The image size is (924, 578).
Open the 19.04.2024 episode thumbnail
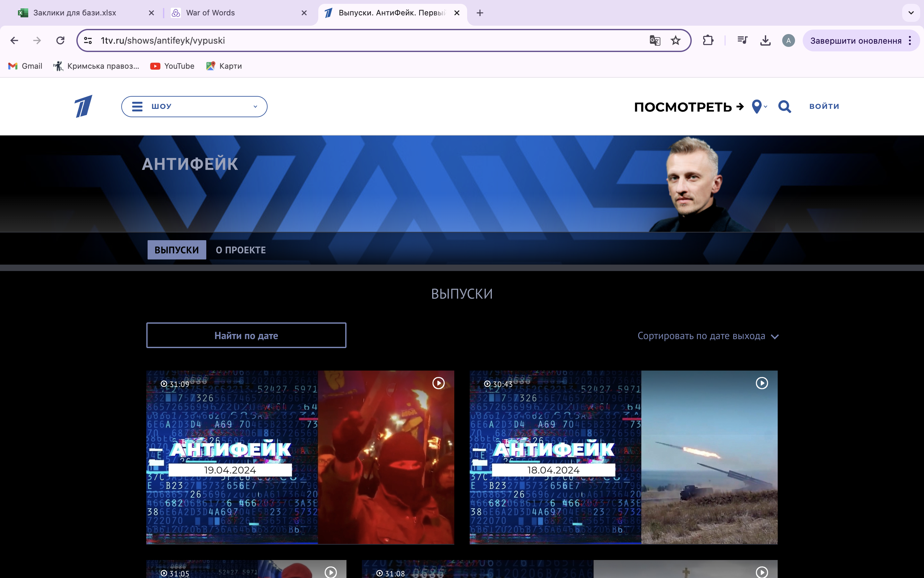coord(300,457)
